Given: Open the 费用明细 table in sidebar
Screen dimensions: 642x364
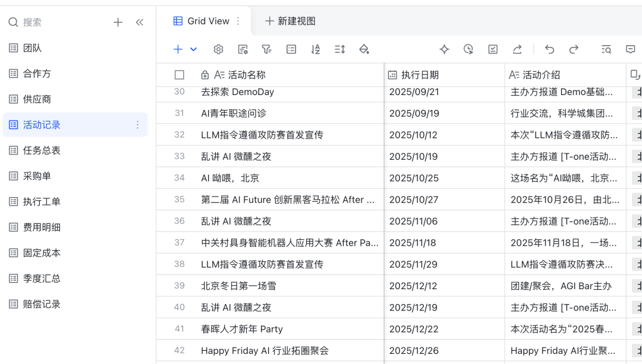Looking at the screenshot, I should [75, 227].
